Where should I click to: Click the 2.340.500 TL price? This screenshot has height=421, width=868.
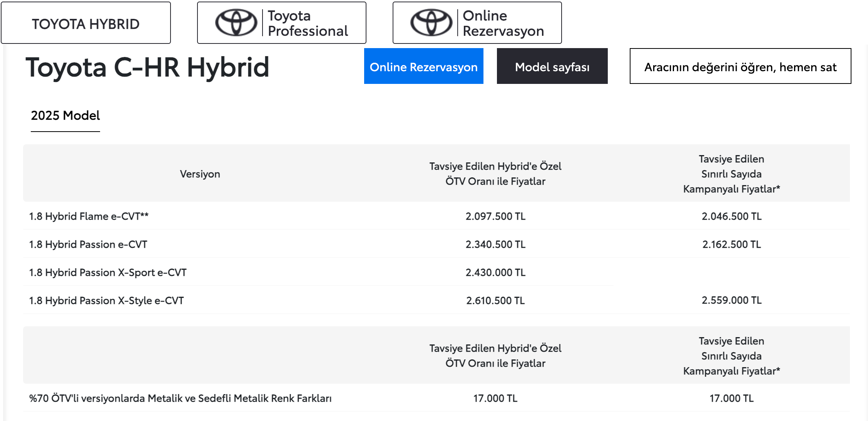(495, 244)
